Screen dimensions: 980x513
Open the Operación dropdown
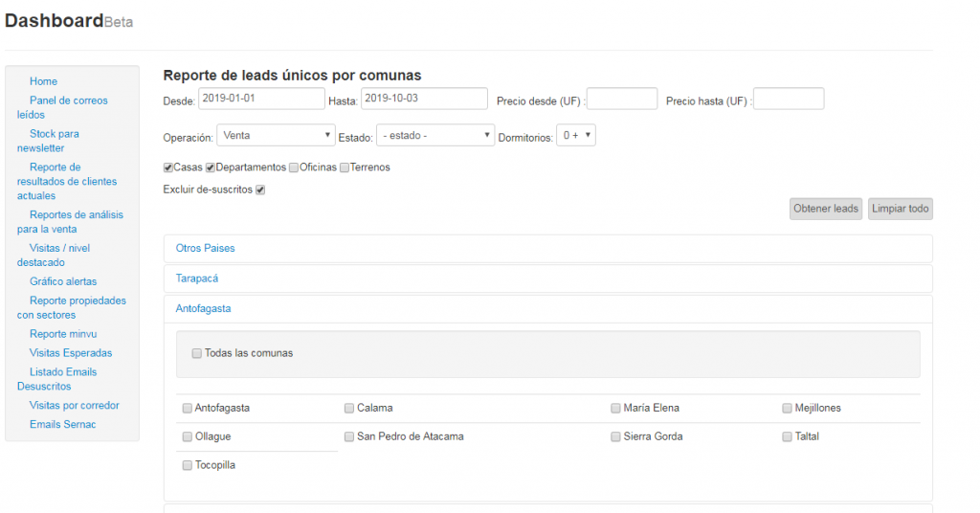coord(276,136)
